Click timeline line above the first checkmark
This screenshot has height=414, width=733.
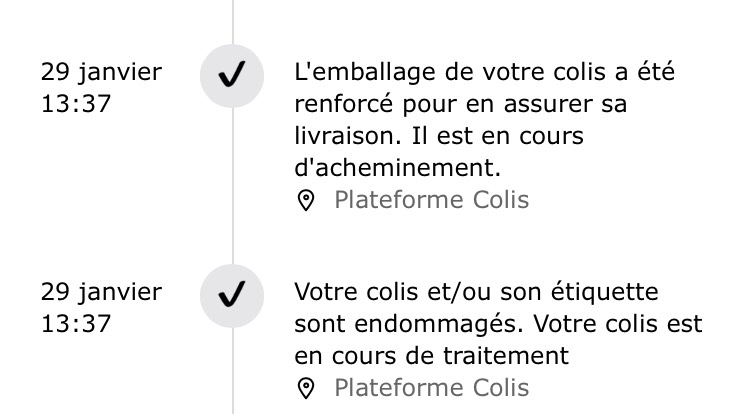232,20
